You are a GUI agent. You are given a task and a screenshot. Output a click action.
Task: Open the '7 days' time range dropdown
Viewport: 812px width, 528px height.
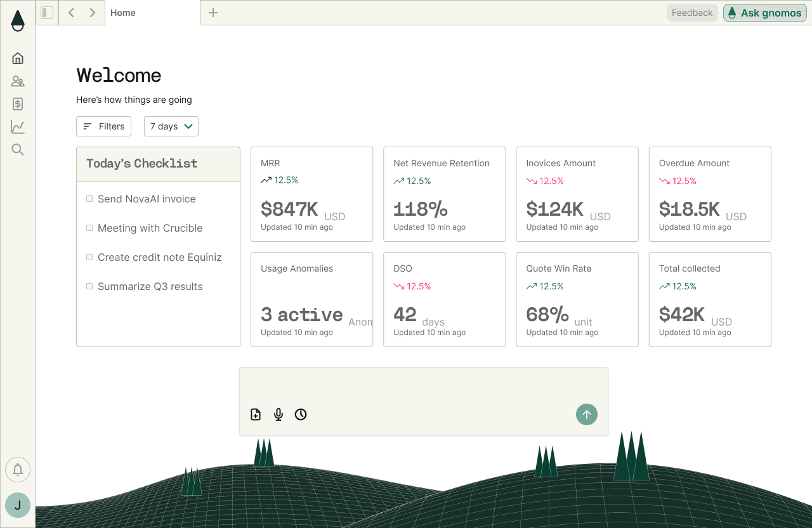[171, 126]
